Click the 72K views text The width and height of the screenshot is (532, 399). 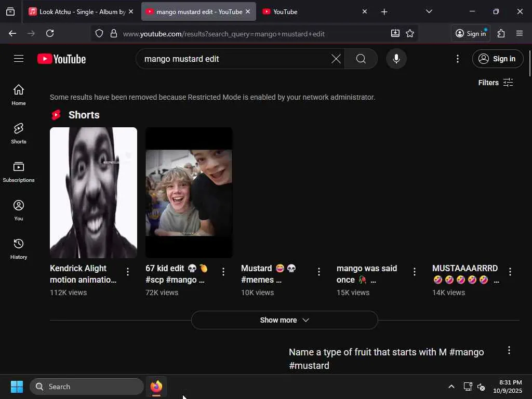(162, 292)
